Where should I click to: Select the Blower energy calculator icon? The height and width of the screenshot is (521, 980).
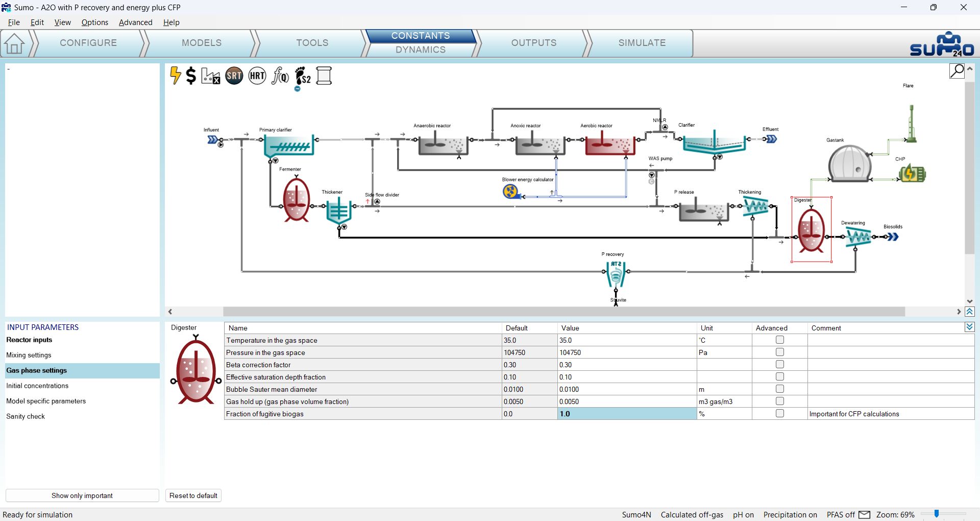coord(510,192)
